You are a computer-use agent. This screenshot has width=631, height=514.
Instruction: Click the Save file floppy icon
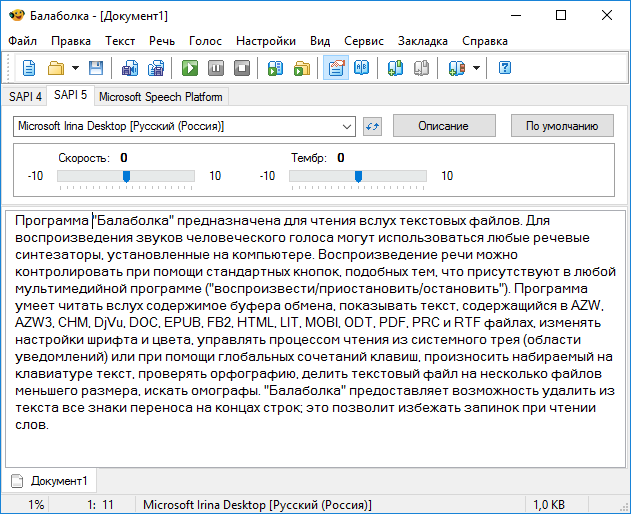point(96,68)
